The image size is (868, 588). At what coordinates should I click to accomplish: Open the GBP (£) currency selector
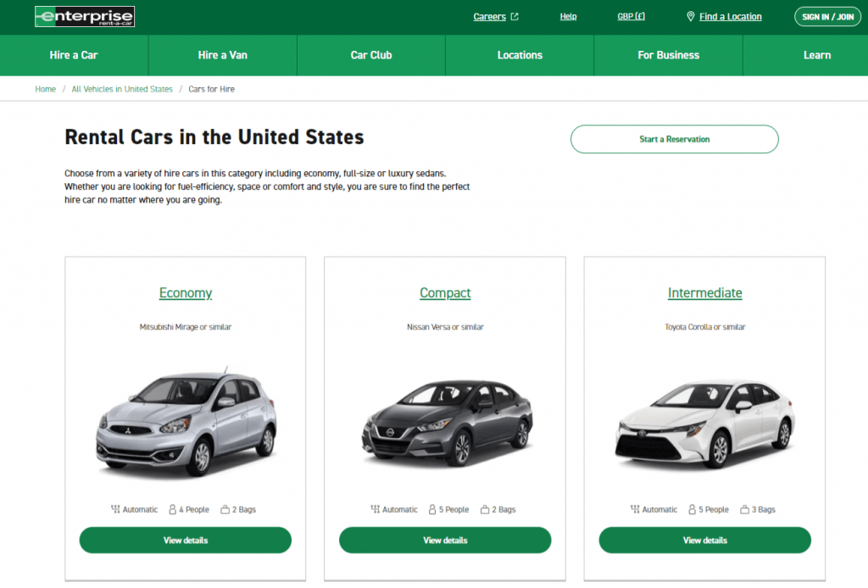point(631,16)
